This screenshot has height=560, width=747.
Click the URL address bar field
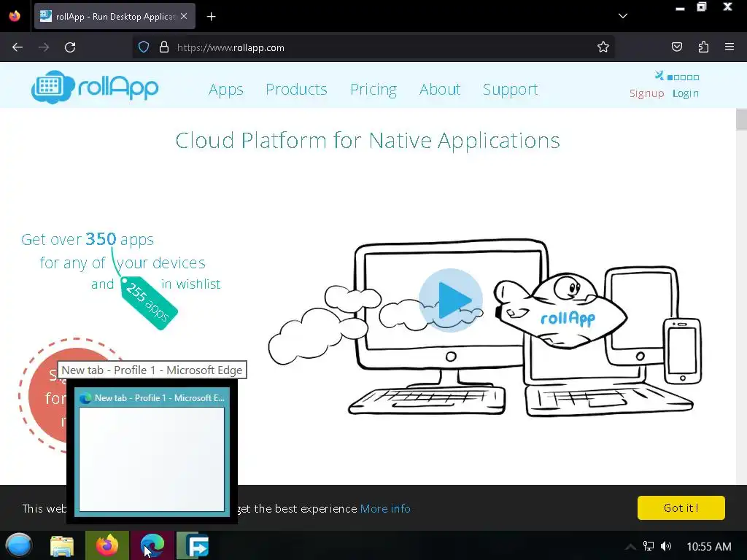373,47
